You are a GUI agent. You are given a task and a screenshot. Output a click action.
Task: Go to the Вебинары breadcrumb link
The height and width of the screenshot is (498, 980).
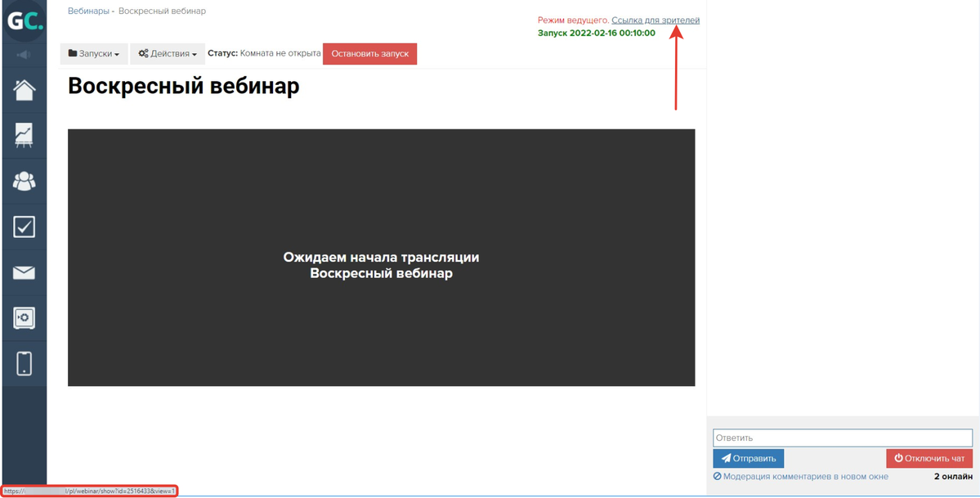point(89,11)
